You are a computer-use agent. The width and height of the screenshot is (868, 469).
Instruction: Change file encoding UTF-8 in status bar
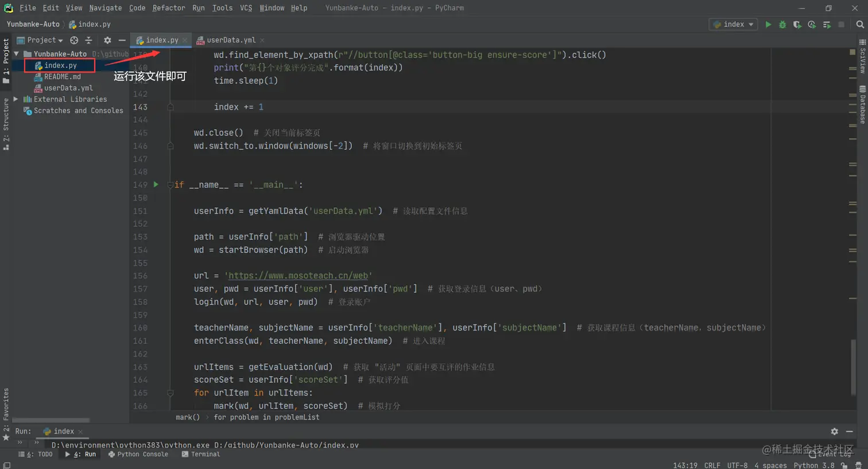(738, 466)
